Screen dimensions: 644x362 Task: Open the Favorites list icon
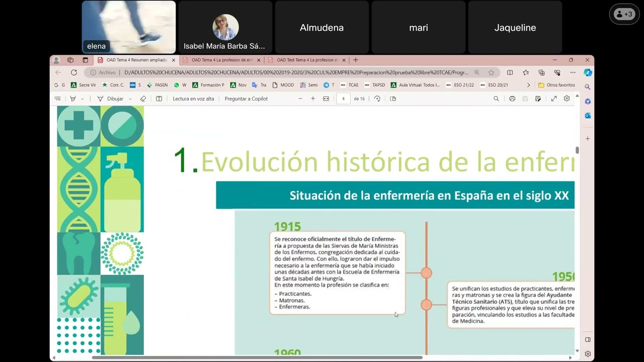[526, 72]
